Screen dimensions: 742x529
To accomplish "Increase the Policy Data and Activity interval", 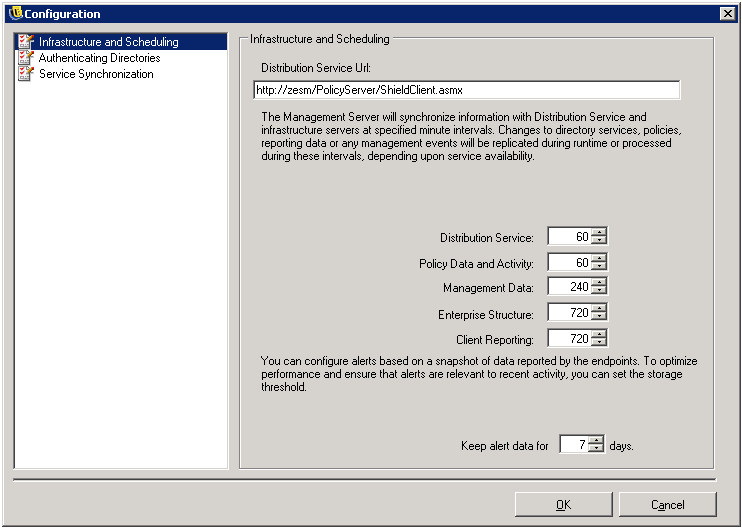I will [599, 258].
